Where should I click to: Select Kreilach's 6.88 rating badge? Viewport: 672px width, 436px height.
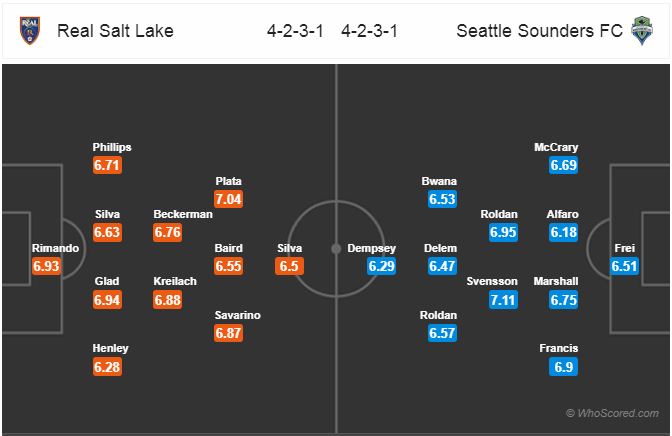pos(168,299)
